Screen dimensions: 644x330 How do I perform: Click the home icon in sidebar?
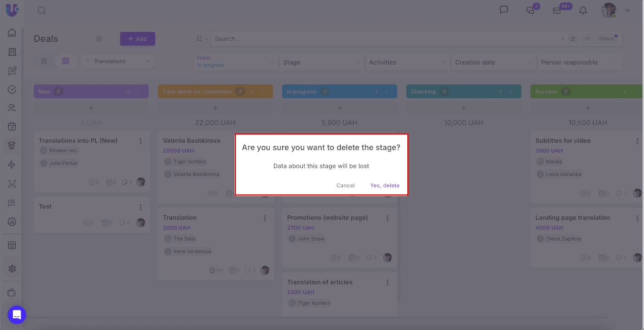tap(12, 33)
